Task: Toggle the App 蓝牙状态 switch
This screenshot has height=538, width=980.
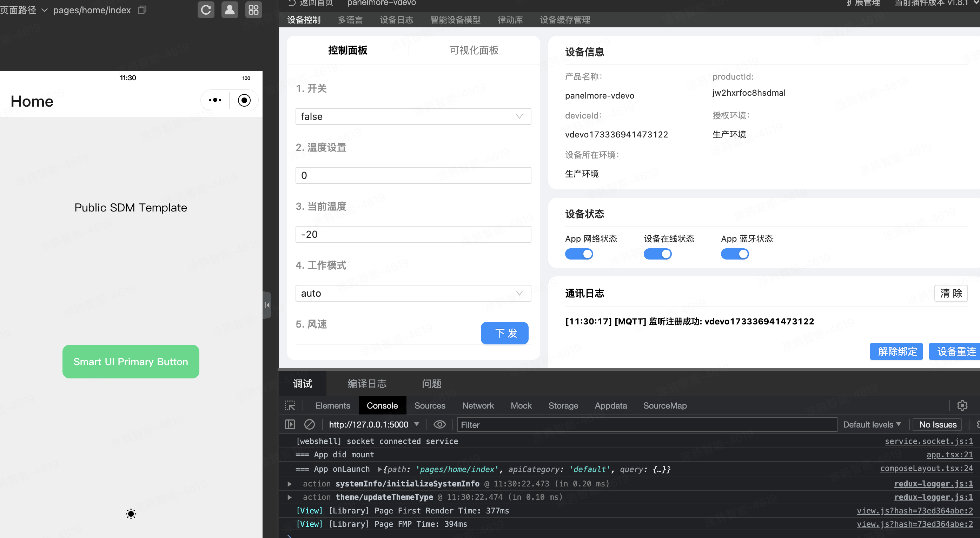Action: [x=734, y=254]
